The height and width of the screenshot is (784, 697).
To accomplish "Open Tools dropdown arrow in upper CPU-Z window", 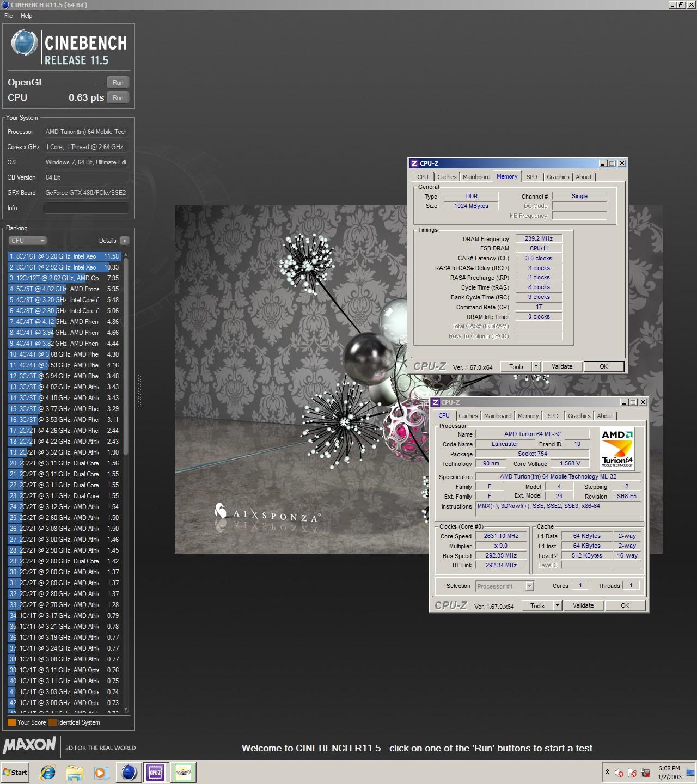I will (x=536, y=366).
